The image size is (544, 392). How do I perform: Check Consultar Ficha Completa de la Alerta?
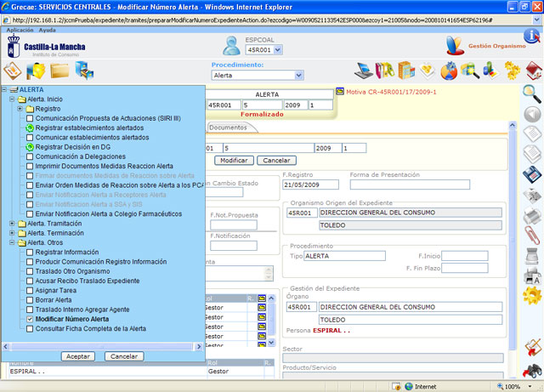pyautogui.click(x=30, y=329)
